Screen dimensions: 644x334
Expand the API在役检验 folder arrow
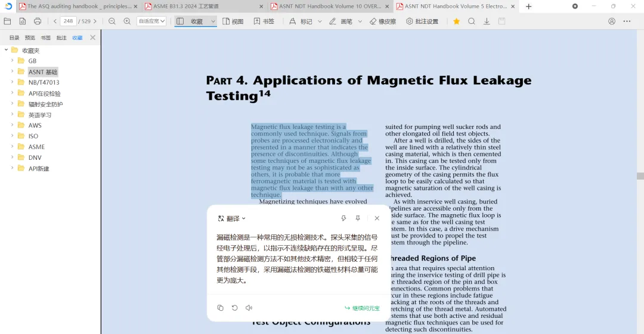coord(12,93)
